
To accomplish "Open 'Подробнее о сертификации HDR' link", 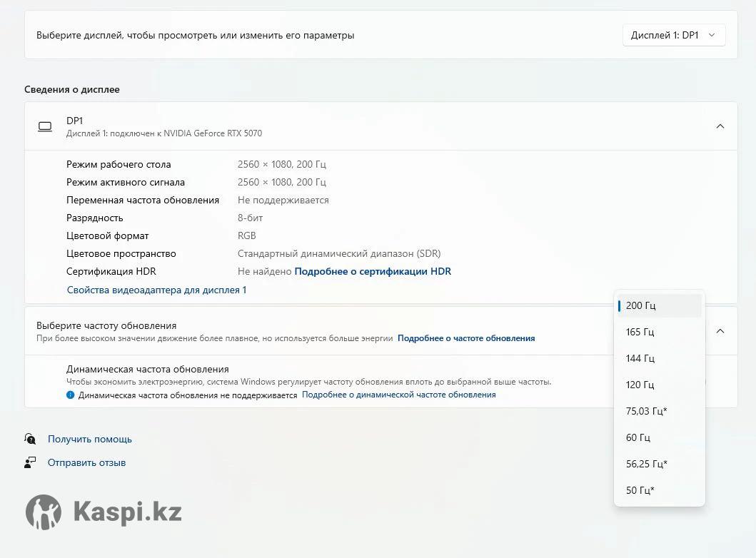I will coord(373,271).
